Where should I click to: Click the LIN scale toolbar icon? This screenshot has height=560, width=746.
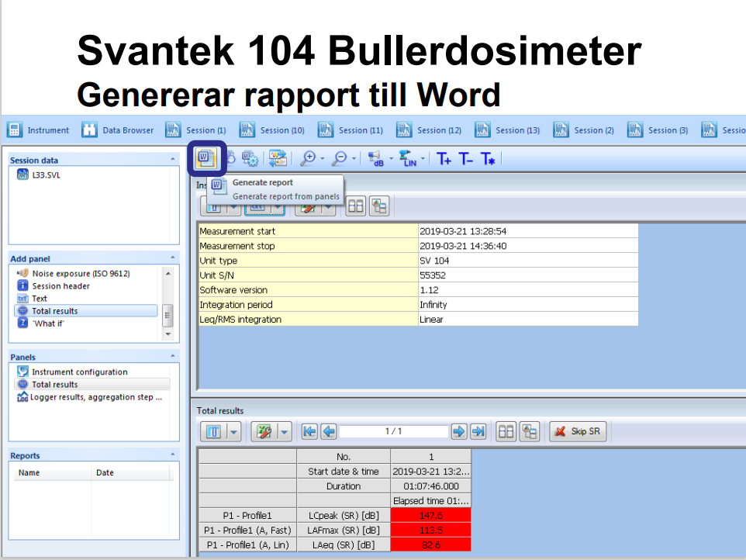tap(409, 158)
